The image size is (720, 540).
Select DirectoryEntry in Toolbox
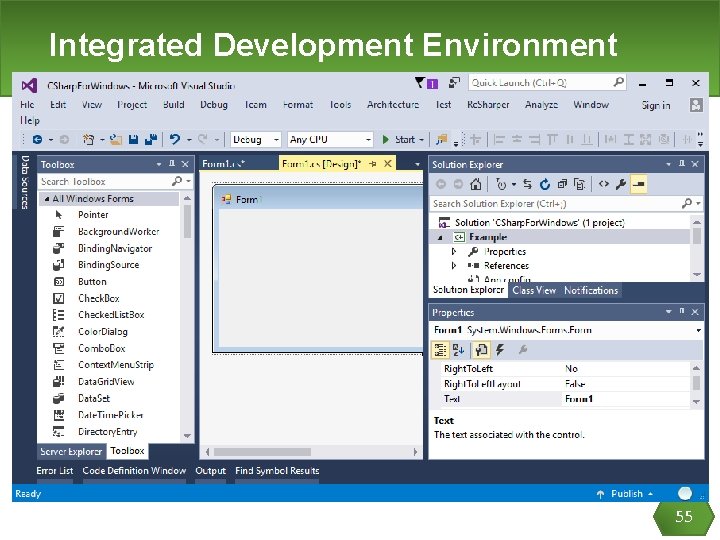click(x=108, y=432)
